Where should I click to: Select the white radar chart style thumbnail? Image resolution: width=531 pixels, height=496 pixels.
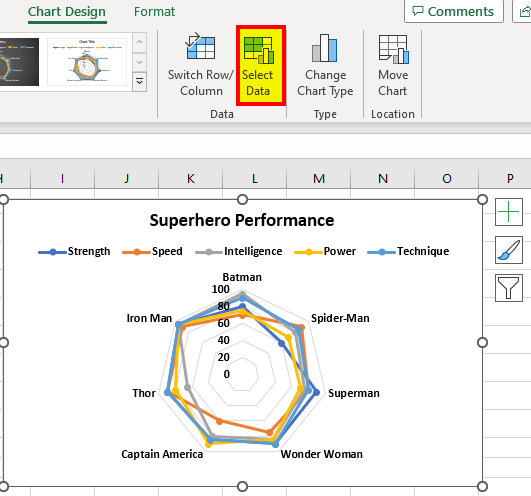pyautogui.click(x=87, y=62)
